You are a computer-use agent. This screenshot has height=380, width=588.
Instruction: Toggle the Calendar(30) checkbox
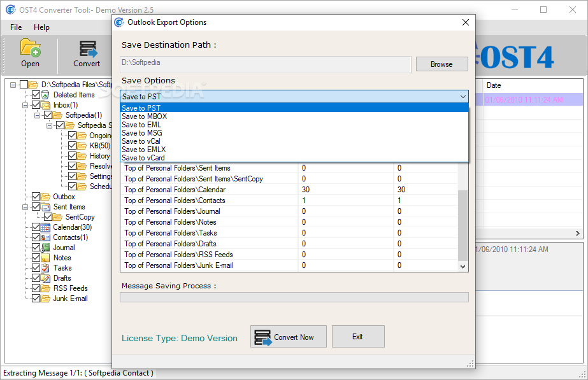[36, 227]
